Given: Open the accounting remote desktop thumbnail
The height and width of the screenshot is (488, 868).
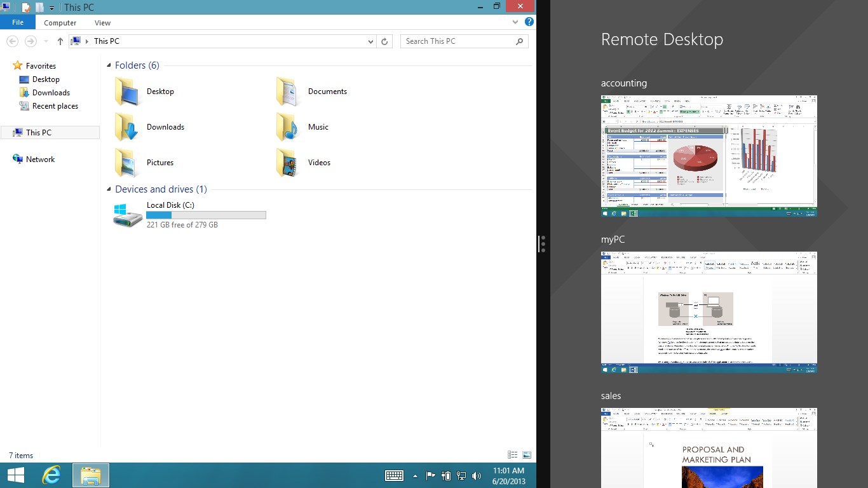Looking at the screenshot, I should [x=709, y=156].
